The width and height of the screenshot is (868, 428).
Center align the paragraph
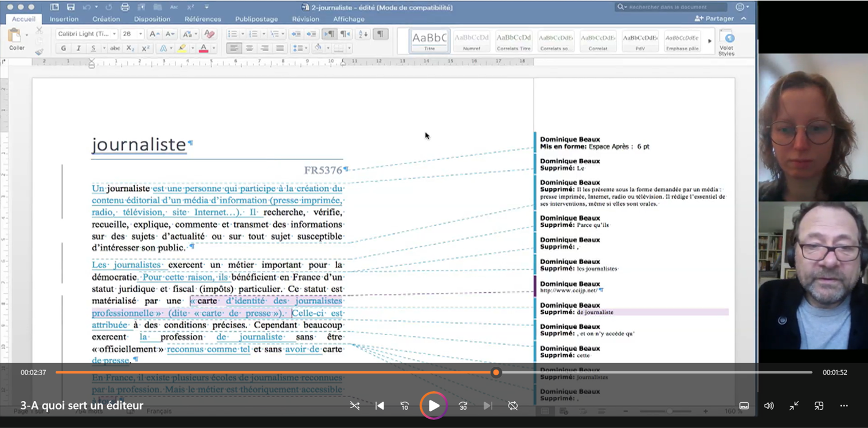[x=249, y=49]
